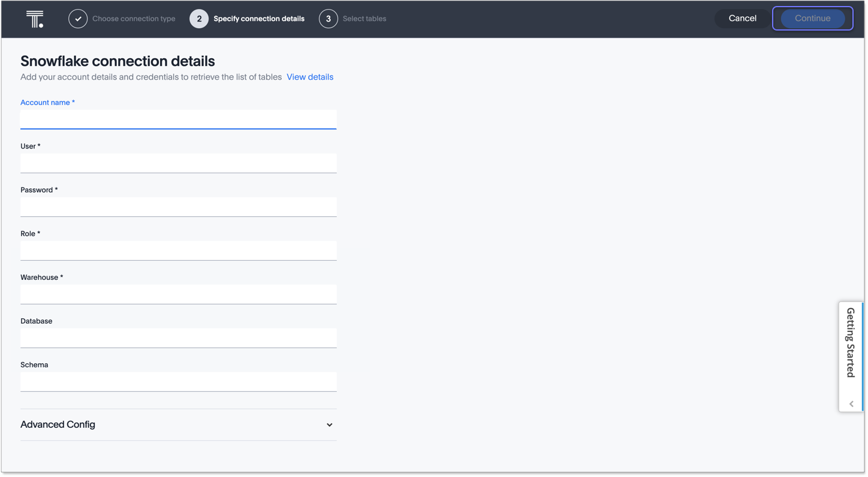
Task: Collapse the Getting Started panel arrow
Action: 851,404
